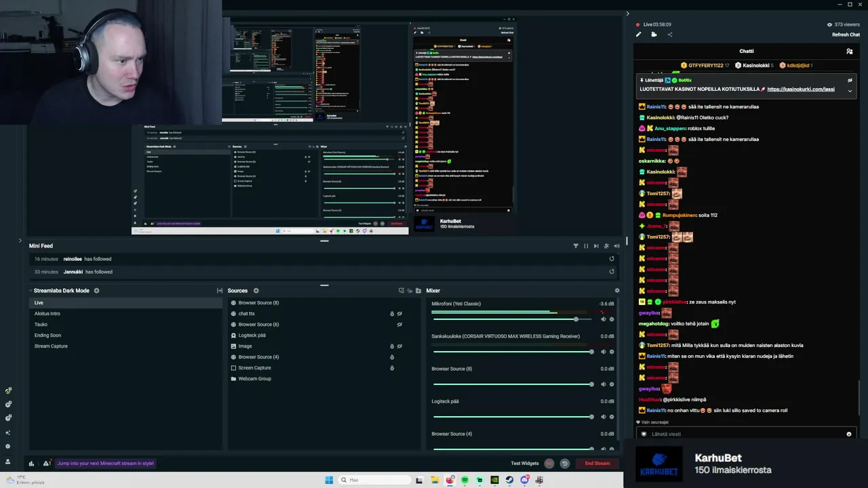868x488 pixels.
Task: Click End Stream
Action: click(x=597, y=464)
